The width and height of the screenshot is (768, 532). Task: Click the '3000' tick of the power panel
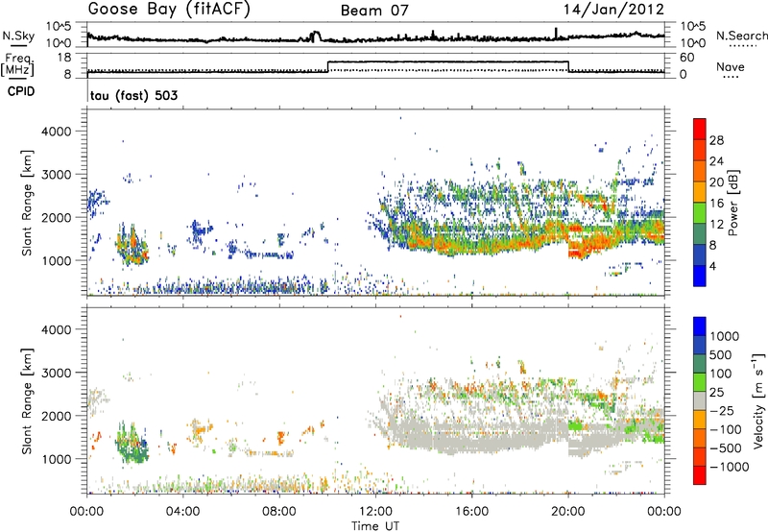56,175
